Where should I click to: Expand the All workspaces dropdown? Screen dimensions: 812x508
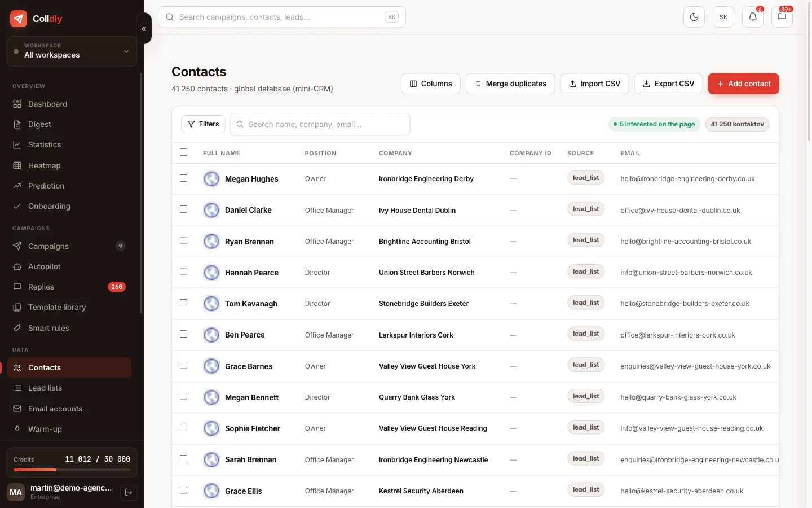click(x=72, y=51)
